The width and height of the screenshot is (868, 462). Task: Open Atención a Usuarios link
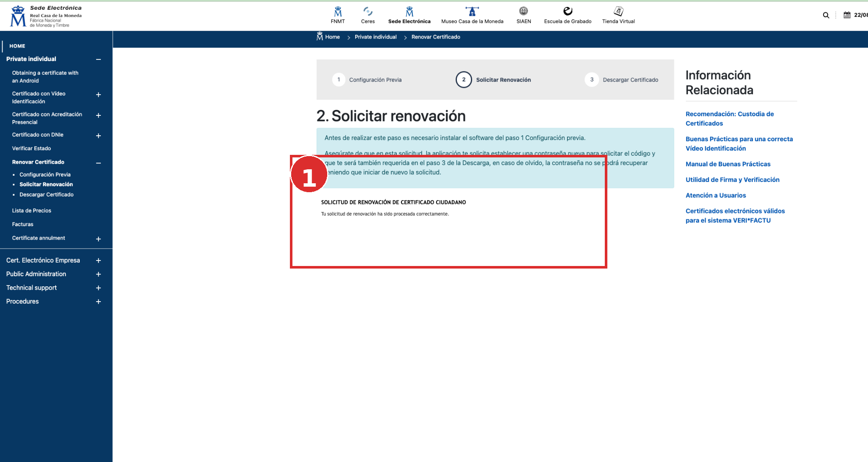pyautogui.click(x=715, y=196)
